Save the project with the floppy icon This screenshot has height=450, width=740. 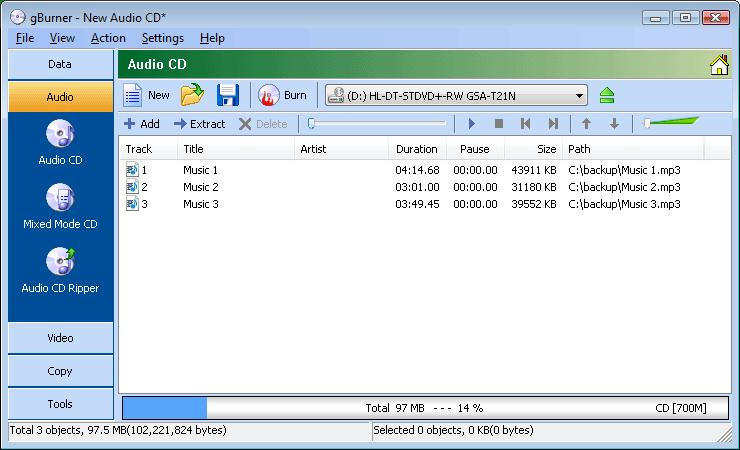pyautogui.click(x=228, y=95)
